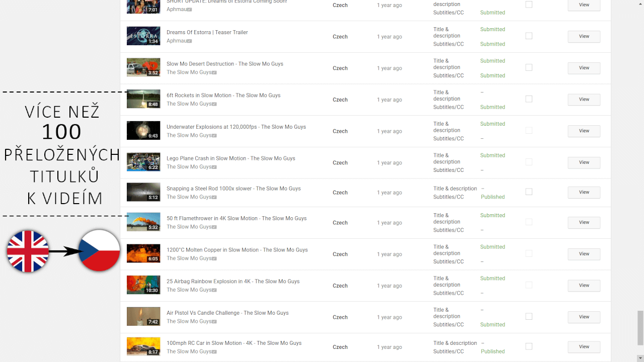Image resolution: width=644 pixels, height=362 pixels.
Task: Click channel badge icon under Air Pistol video
Action: point(214,322)
